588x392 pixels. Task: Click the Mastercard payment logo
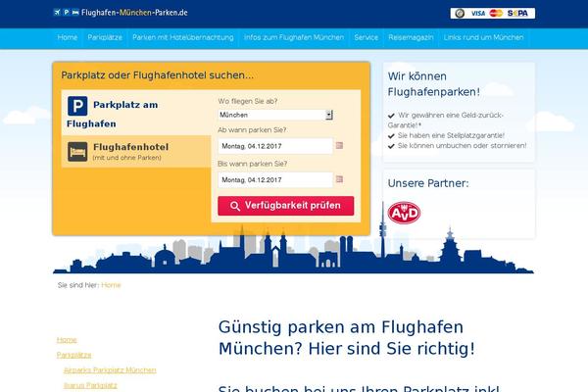click(496, 13)
